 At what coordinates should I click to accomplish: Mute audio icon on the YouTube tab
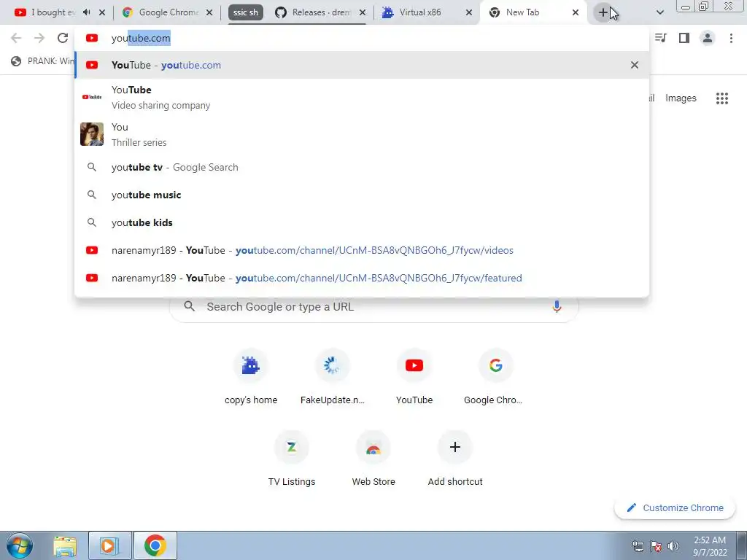86,12
